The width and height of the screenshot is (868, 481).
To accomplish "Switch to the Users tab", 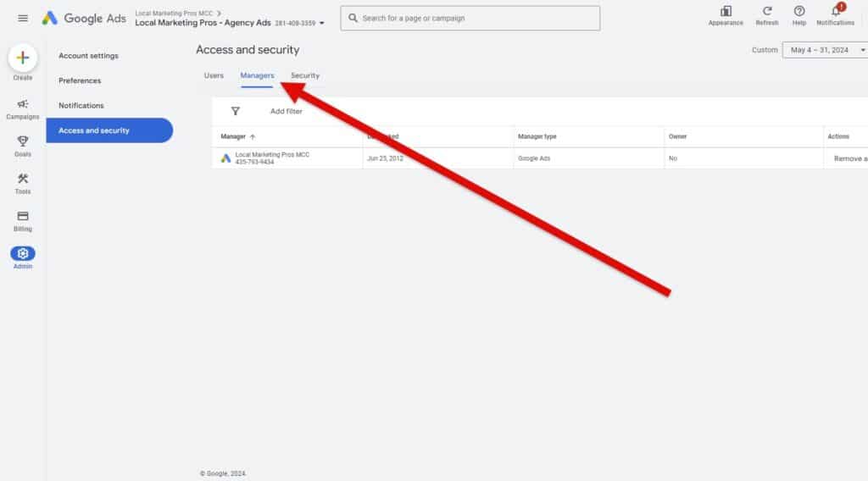I will [x=214, y=75].
